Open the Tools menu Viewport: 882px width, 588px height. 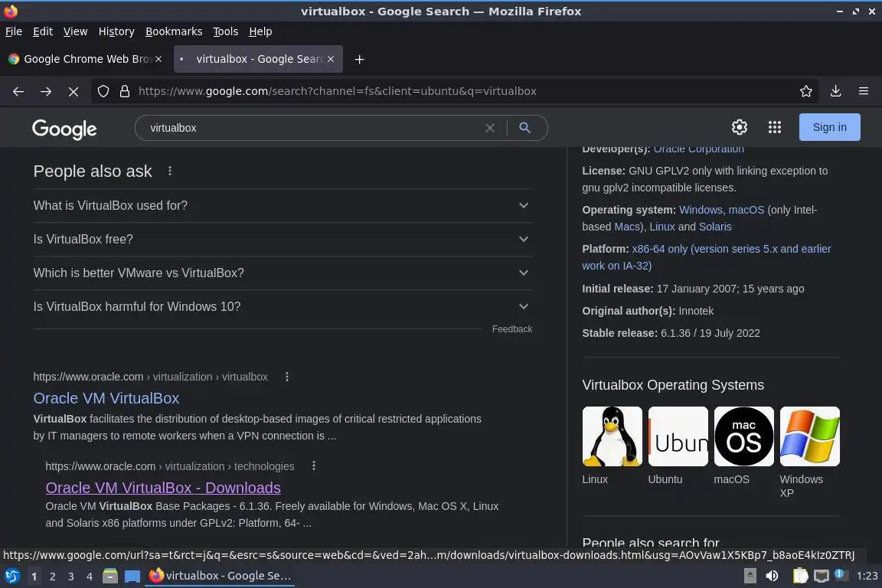[226, 31]
